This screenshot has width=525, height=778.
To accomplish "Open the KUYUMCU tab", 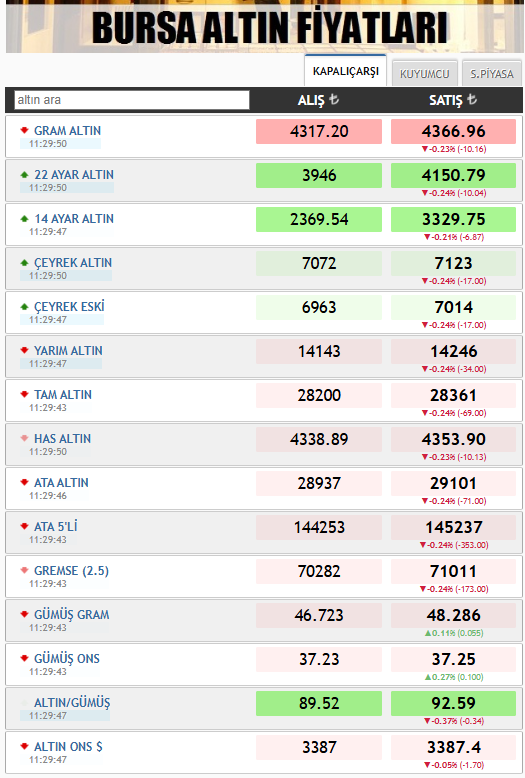I will pyautogui.click(x=424, y=74).
